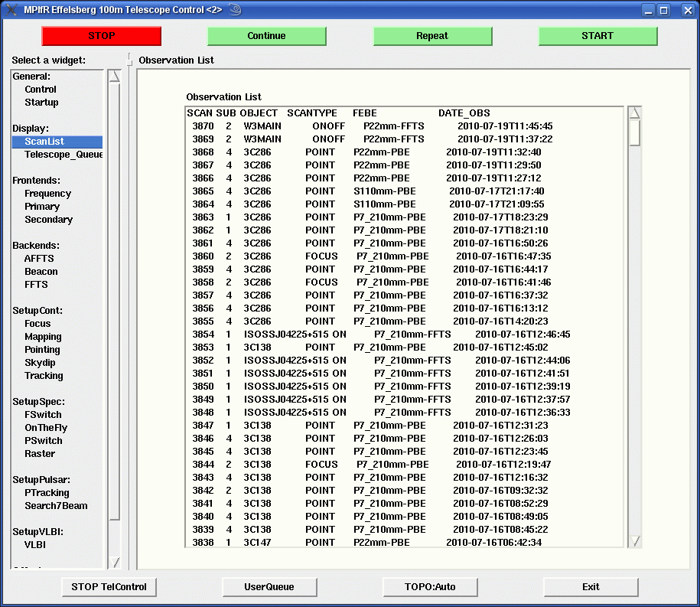Select Startup widget entry
This screenshot has height=607, width=700.
coord(41,103)
